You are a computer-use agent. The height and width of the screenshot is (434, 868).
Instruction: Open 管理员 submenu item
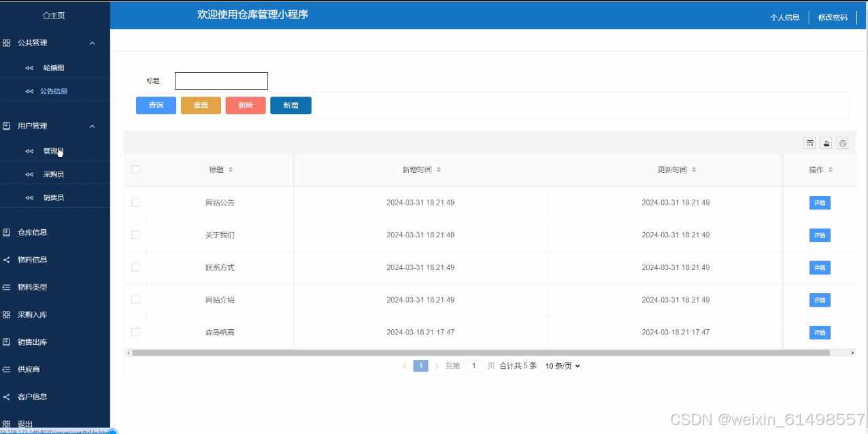54,151
